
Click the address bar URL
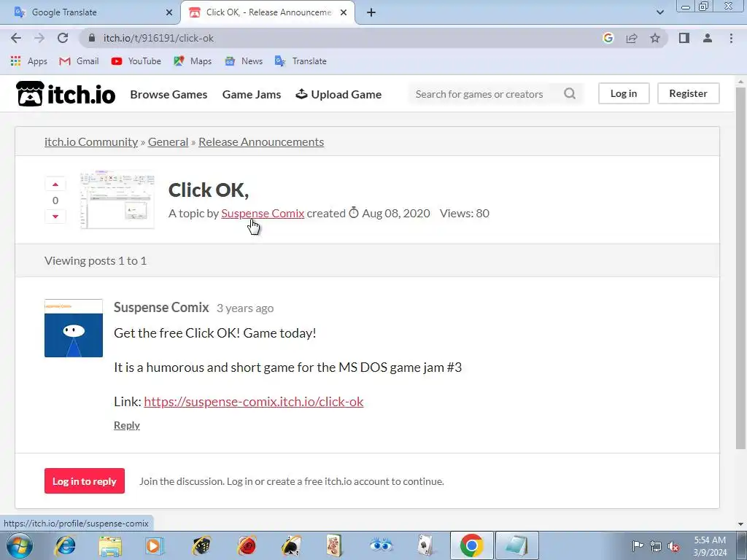click(158, 38)
